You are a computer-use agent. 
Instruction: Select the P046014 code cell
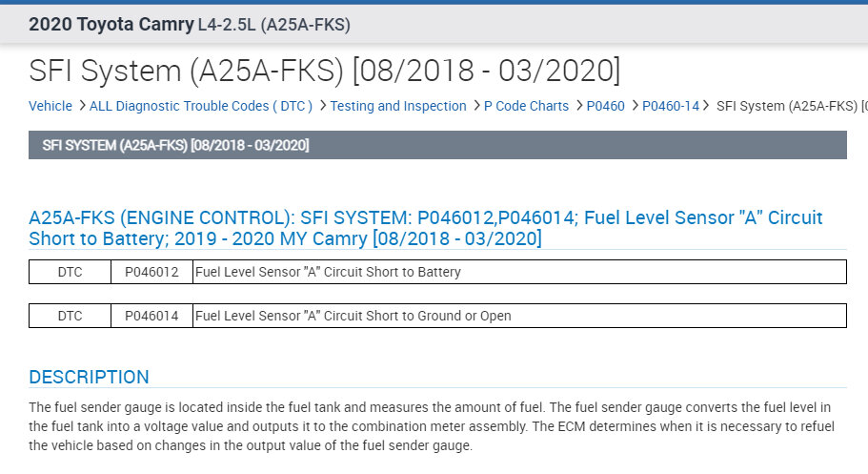[151, 316]
